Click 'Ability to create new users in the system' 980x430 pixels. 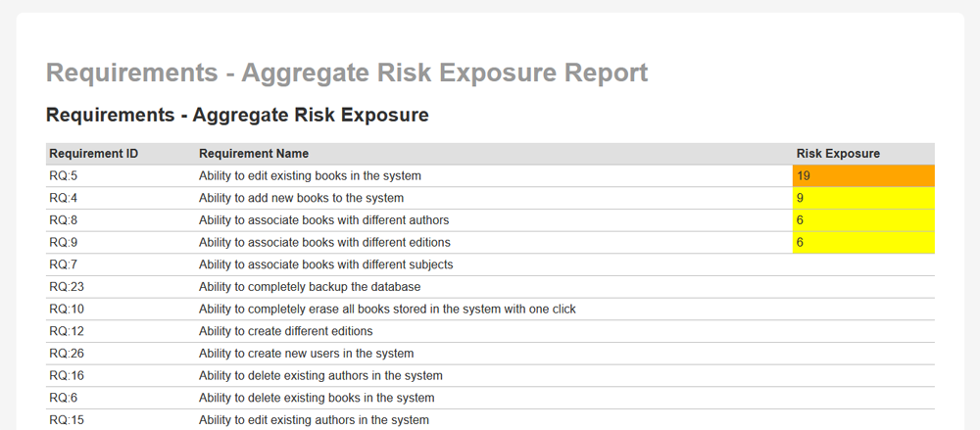click(x=306, y=353)
